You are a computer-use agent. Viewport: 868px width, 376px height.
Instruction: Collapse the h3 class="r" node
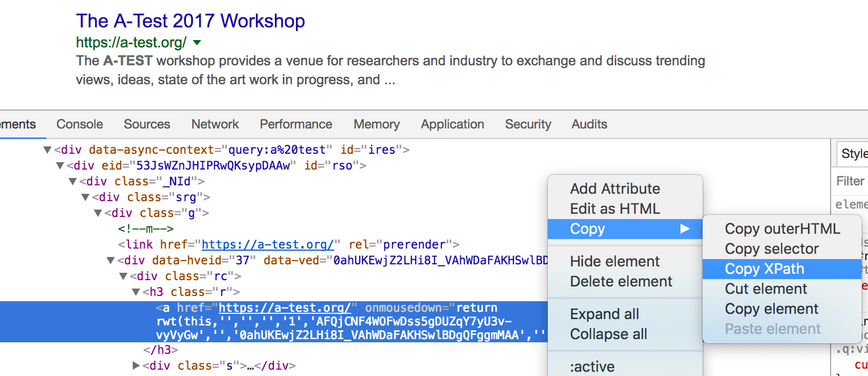(x=136, y=292)
